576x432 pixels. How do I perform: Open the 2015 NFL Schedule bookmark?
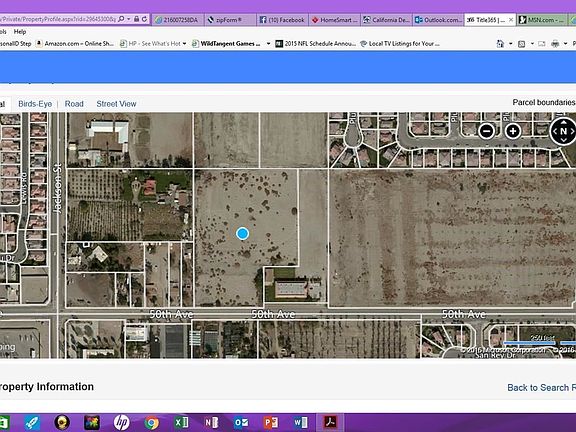coord(316,43)
